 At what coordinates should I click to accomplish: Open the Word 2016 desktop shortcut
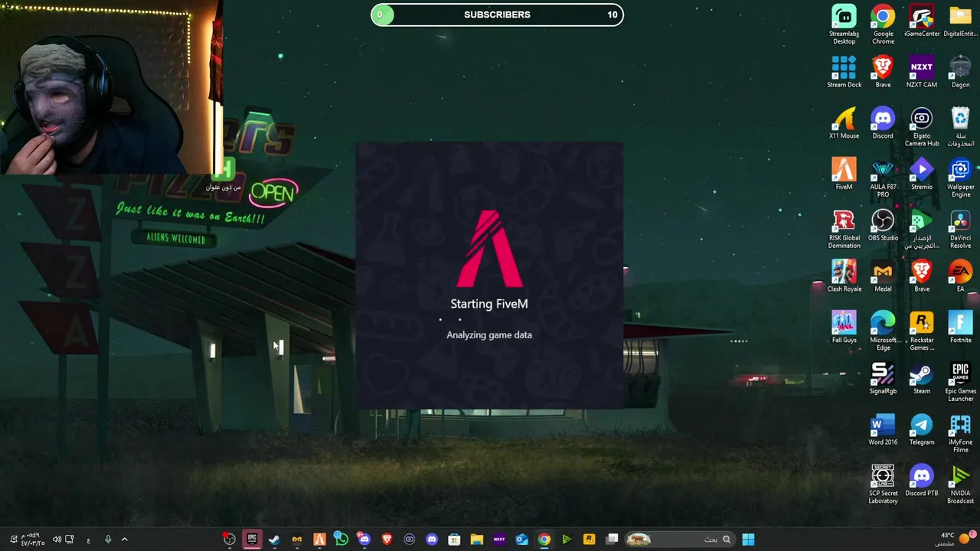click(x=883, y=429)
